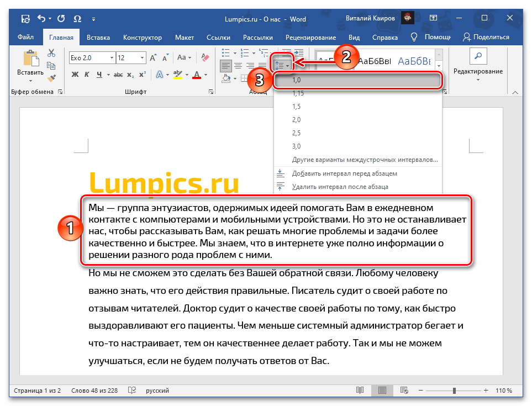
Task: Switch to the Макет tab
Action: tap(184, 38)
